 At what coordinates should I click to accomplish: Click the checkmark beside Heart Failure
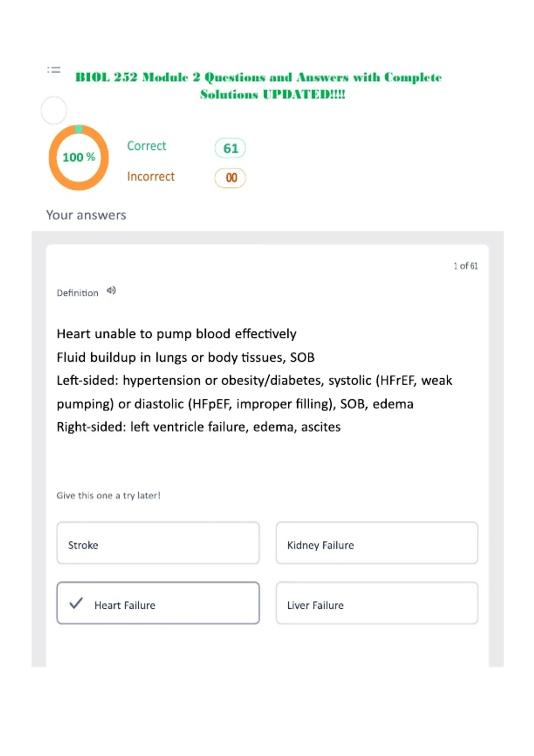tap(76, 603)
